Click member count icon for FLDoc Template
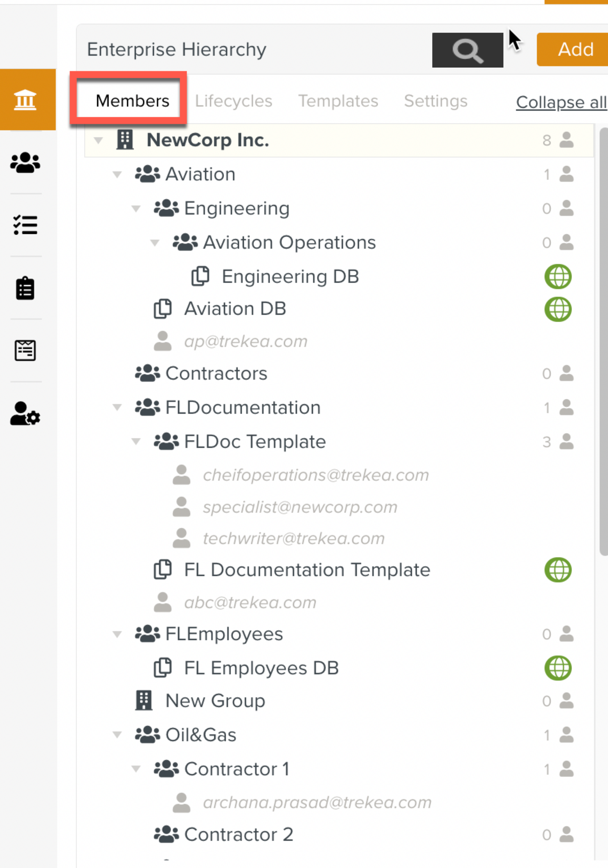This screenshot has width=608, height=868. pyautogui.click(x=566, y=442)
